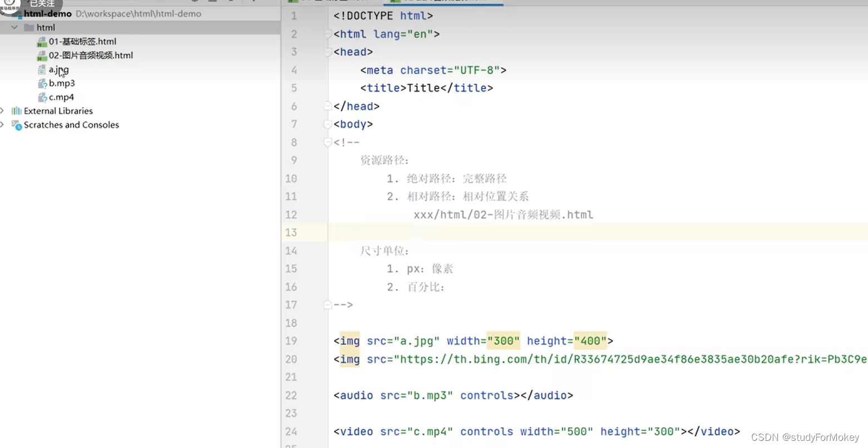Click the html project folder icon

tap(28, 27)
